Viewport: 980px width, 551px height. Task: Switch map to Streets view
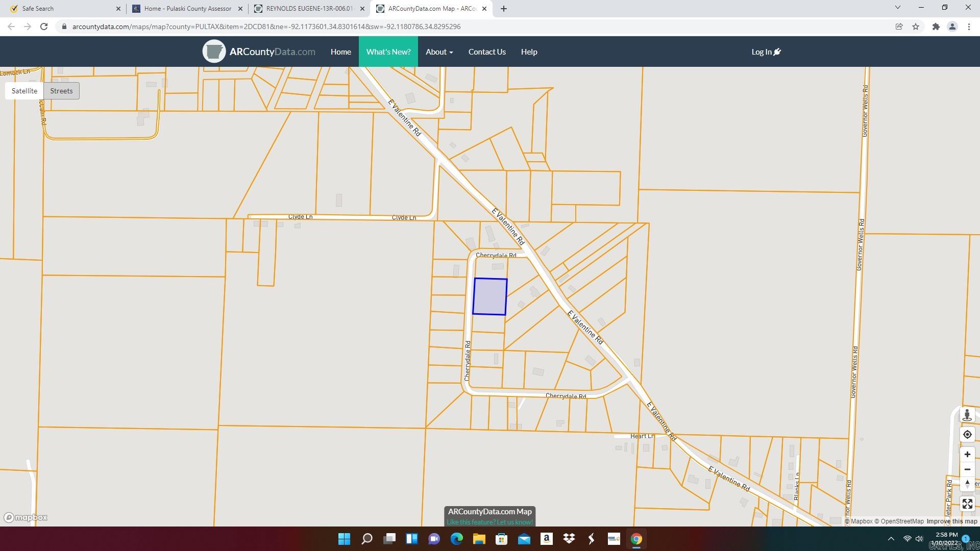coord(61,91)
